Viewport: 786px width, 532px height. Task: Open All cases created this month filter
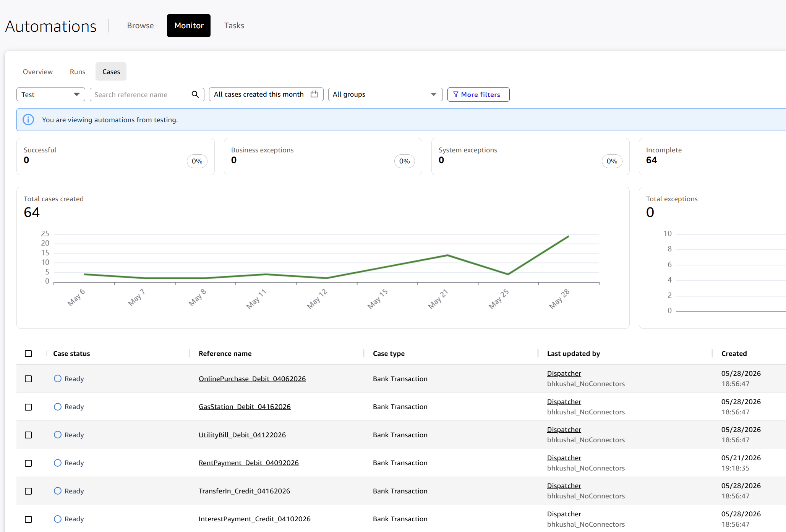pyautogui.click(x=266, y=94)
